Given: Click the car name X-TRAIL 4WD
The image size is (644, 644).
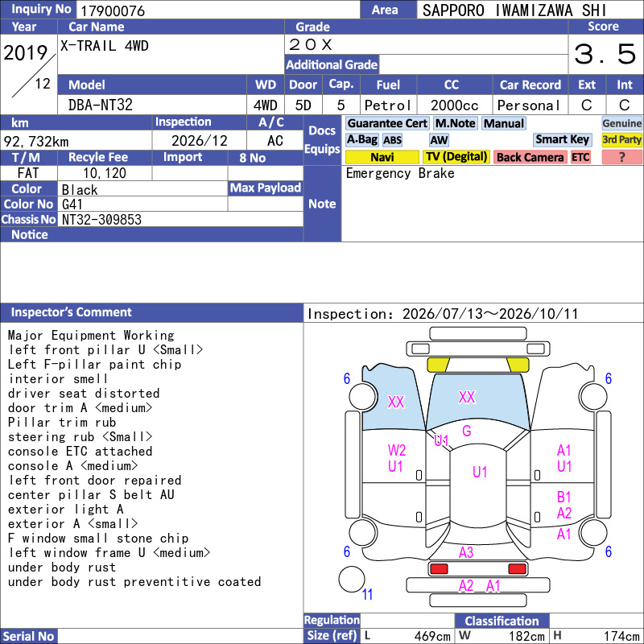Looking at the screenshot, I should point(105,46).
